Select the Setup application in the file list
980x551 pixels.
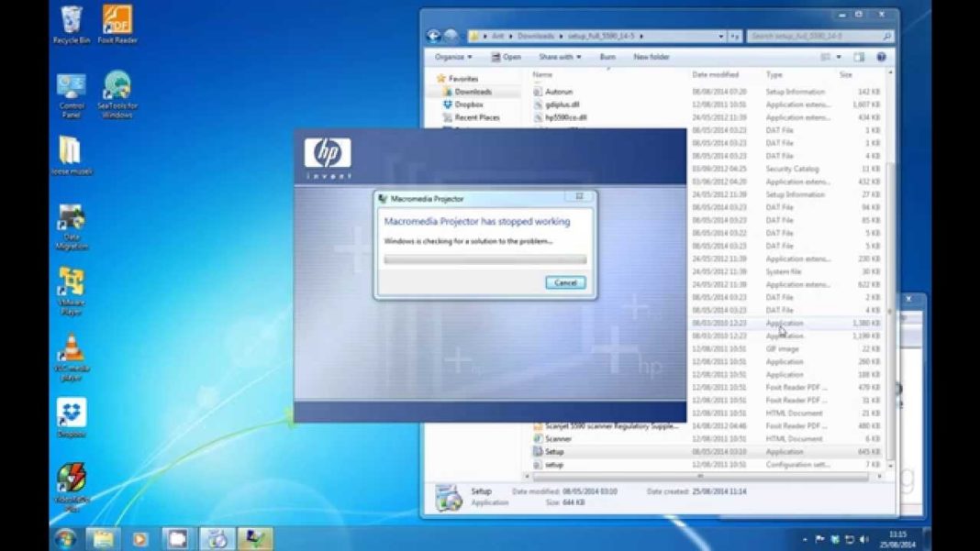555,451
